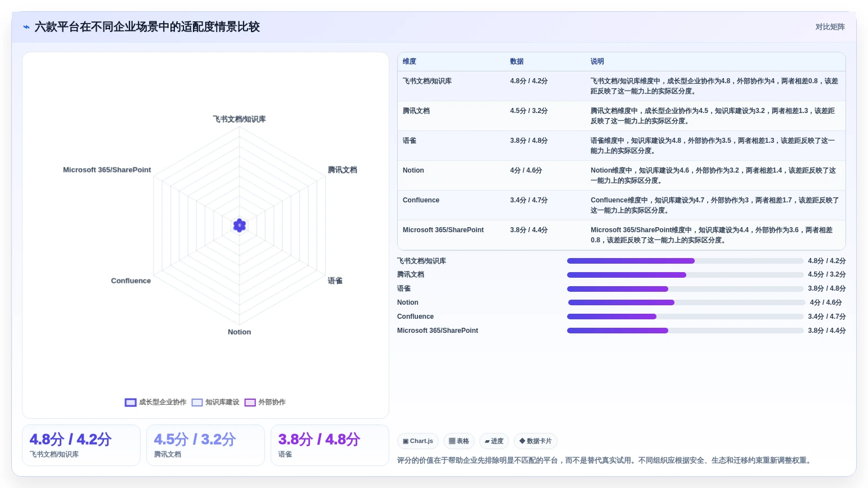Click the Microsoft 365/SharePoint radar axis label

click(x=107, y=170)
